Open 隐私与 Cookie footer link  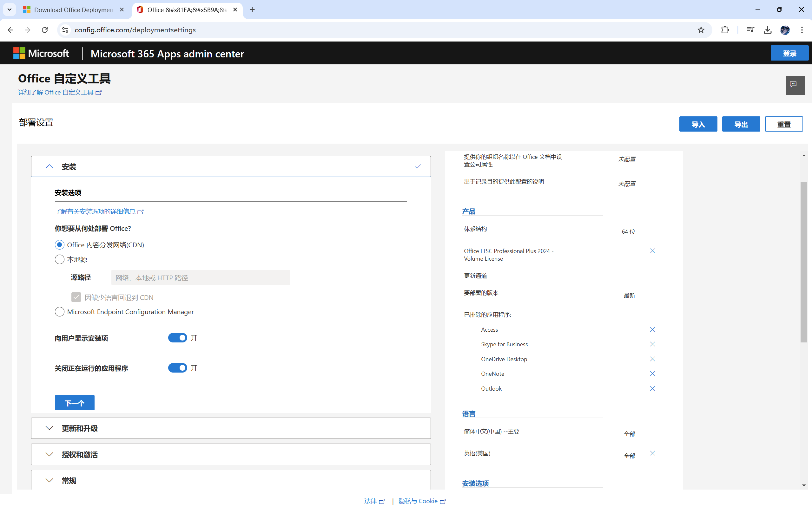click(x=422, y=501)
